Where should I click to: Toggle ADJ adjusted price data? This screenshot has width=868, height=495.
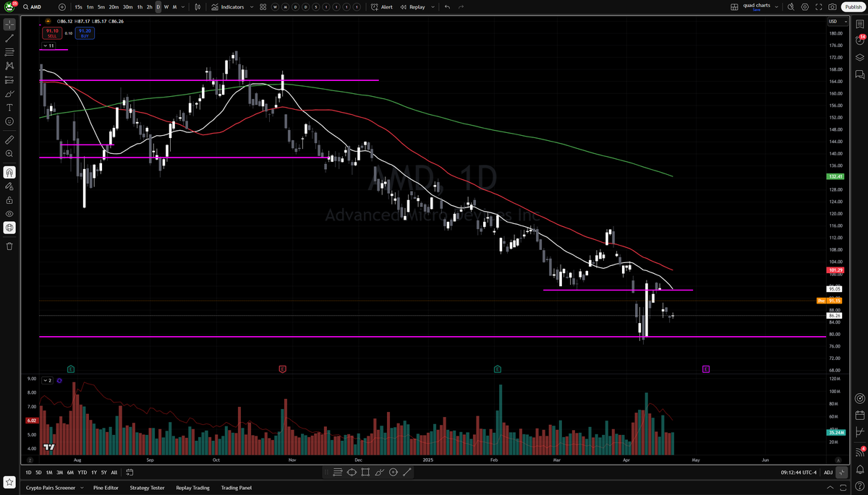[828, 473]
